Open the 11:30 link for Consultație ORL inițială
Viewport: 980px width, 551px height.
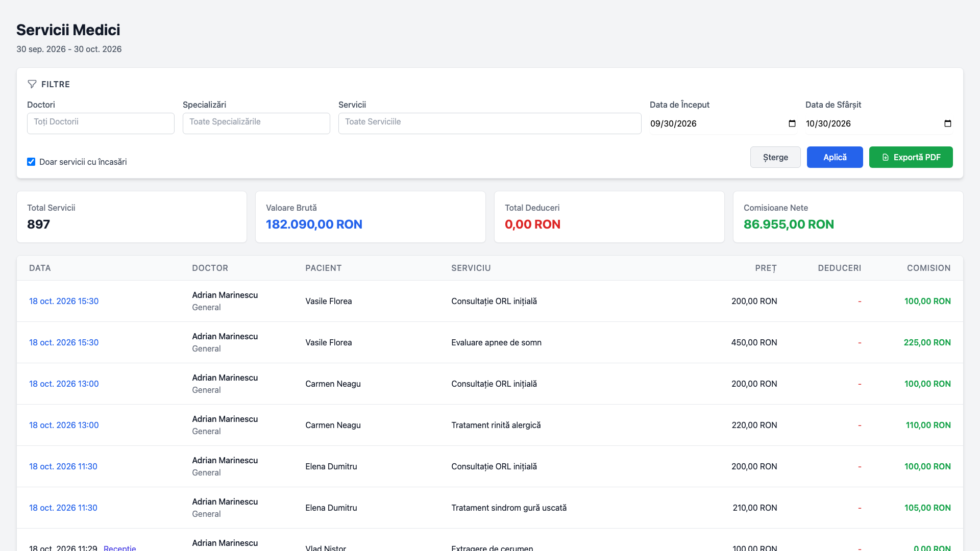63,466
